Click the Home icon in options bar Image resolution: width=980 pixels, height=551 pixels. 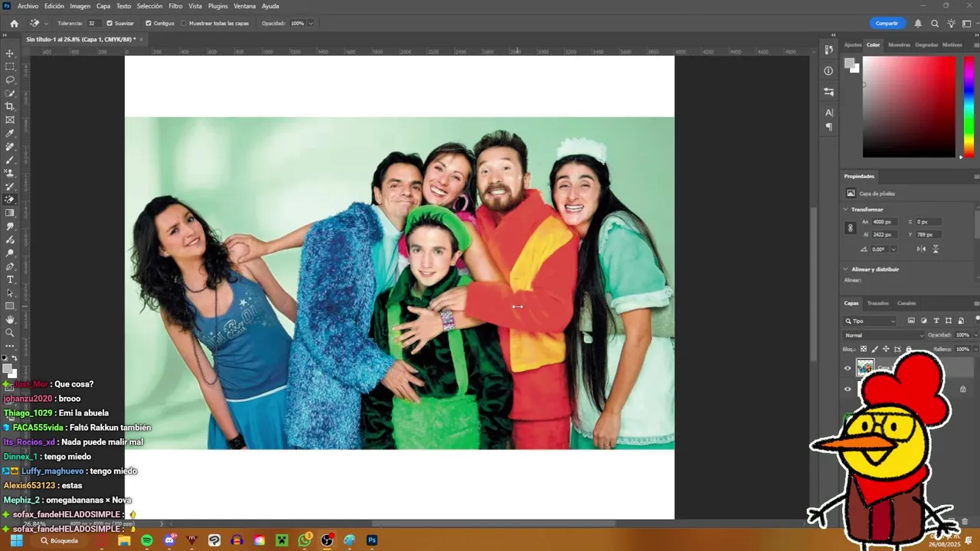click(x=14, y=23)
